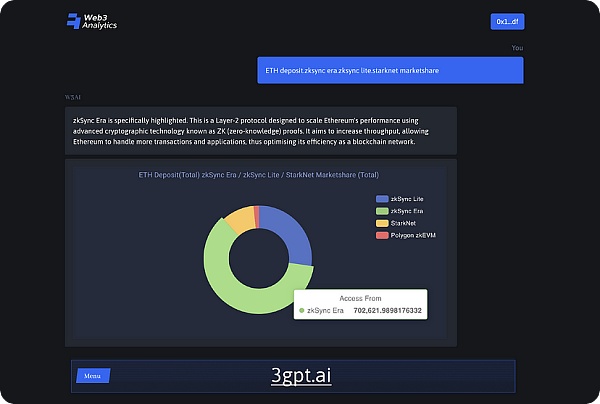Viewport: 600px width, 404px height.
Task: Select the thin red Polygon zkEVM donut slice
Action: (256, 212)
